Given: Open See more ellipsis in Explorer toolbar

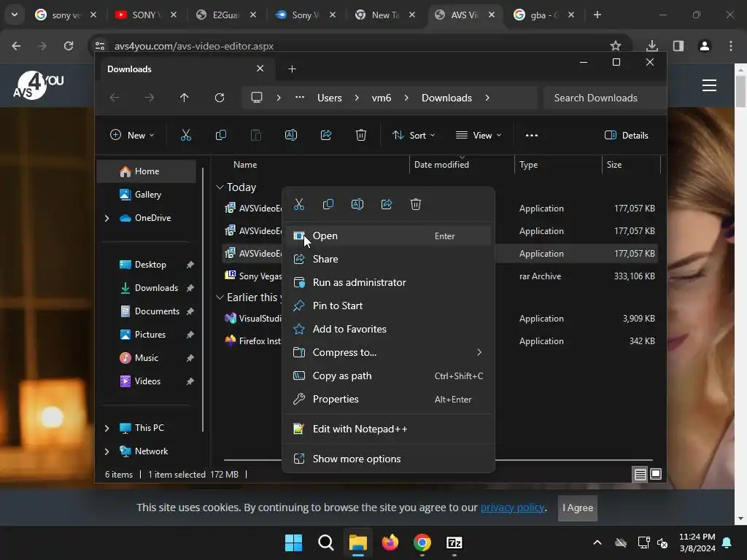Looking at the screenshot, I should (532, 135).
